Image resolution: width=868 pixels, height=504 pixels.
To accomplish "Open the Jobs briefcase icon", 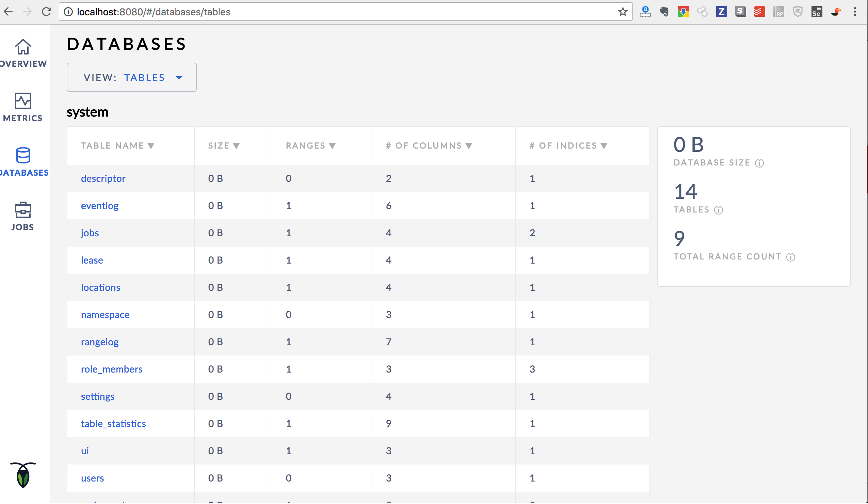I will [x=23, y=210].
